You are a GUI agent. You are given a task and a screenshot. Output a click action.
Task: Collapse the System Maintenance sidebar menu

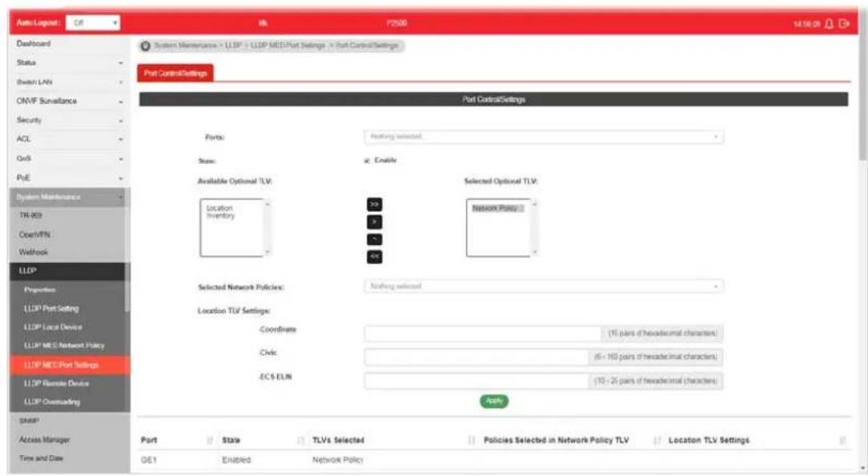point(69,198)
